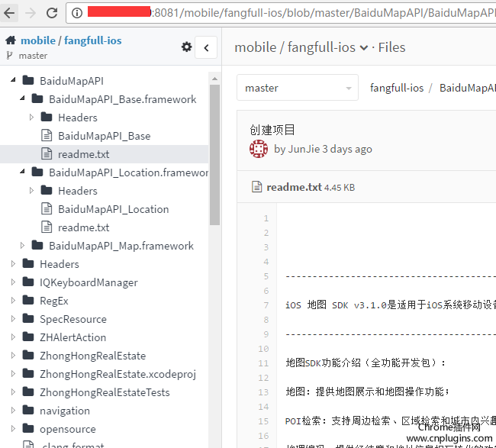The height and width of the screenshot is (448, 496).
Task: Click the opensource folder icon
Action: [x=28, y=429]
